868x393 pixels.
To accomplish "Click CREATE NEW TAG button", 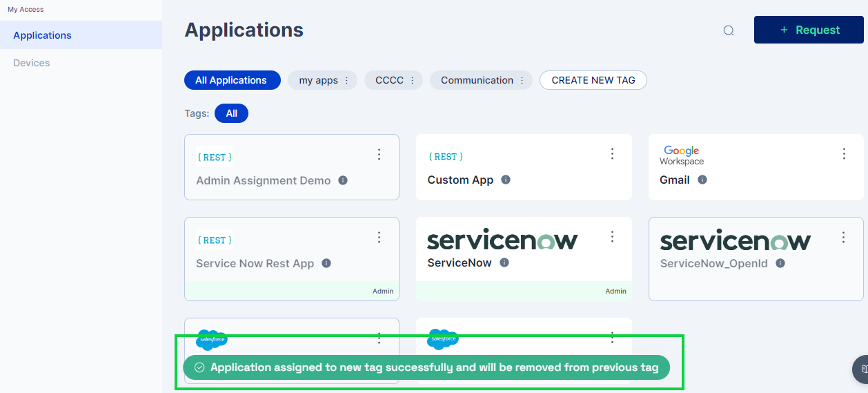I will (593, 80).
